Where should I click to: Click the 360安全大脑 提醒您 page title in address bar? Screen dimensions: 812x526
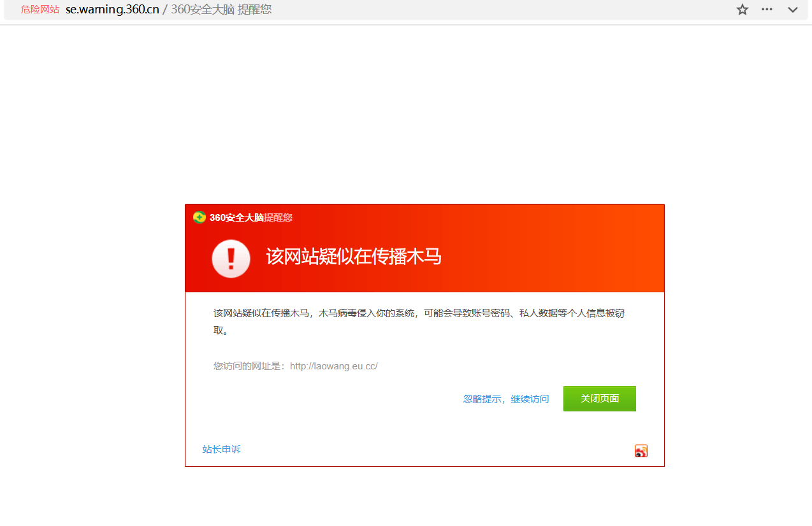221,10
